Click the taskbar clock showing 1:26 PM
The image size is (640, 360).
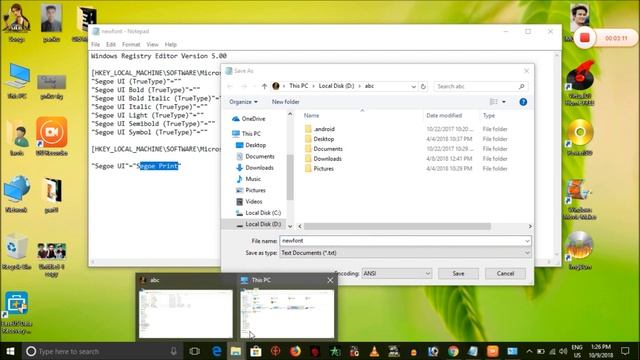tap(601, 351)
